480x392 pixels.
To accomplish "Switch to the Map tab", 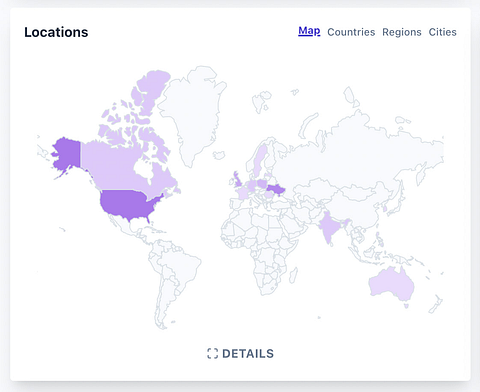I will (x=309, y=31).
